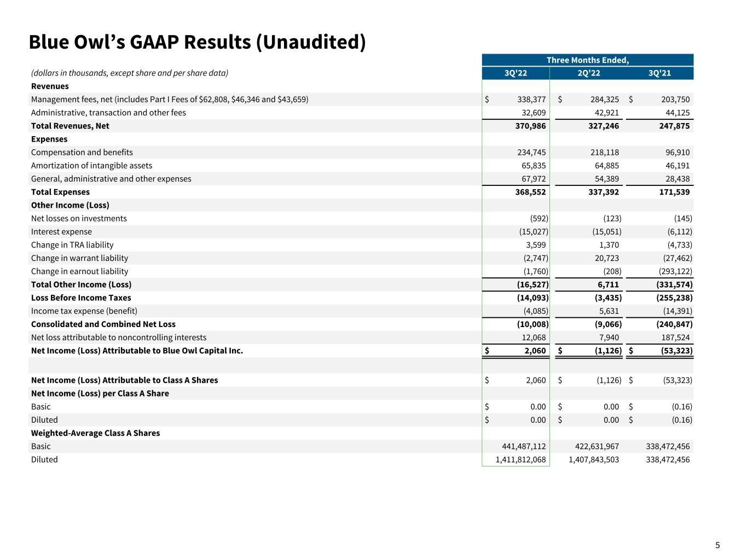Screen dimensions: 747x560
Task: Select the 'Compensation and benefits' row label
Action: pos(82,153)
